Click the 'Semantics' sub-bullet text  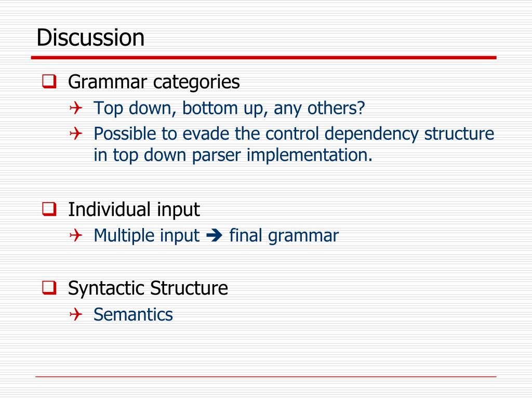(133, 314)
